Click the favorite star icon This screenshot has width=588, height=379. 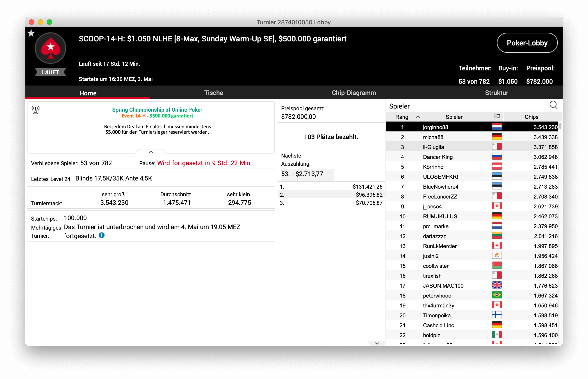(x=31, y=33)
